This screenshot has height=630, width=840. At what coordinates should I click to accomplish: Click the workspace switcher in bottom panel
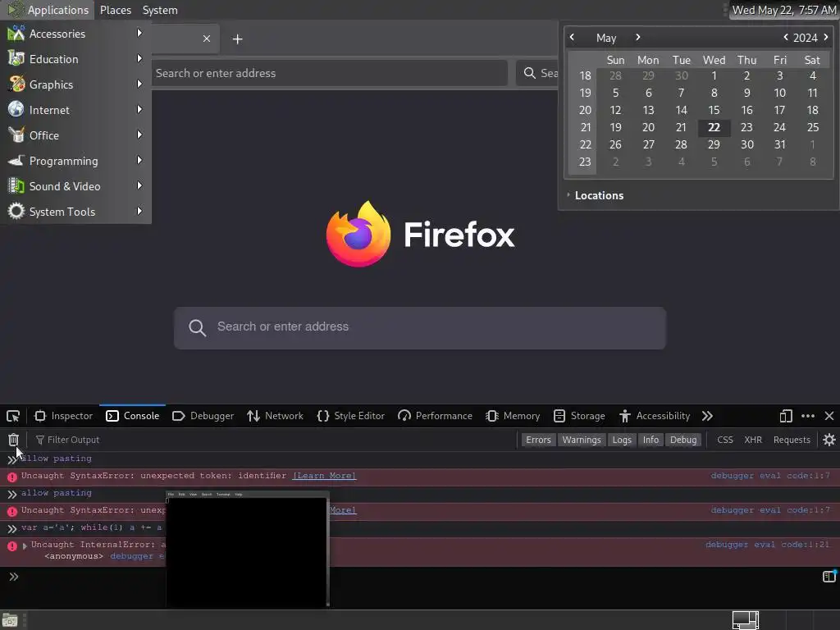(x=745, y=620)
